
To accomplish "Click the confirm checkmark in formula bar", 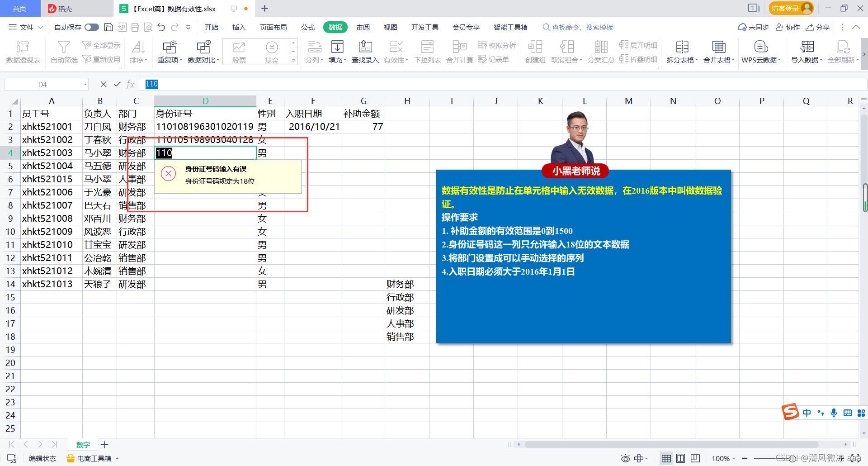I will [x=117, y=84].
